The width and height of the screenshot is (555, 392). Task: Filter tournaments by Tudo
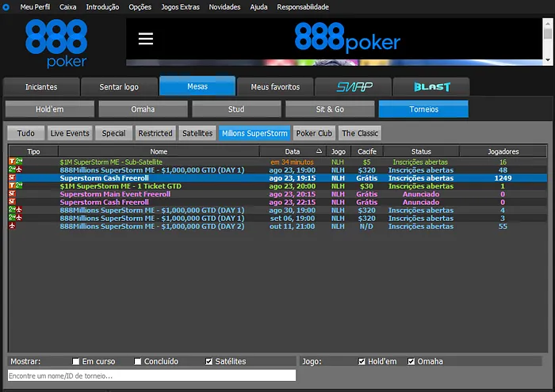[26, 133]
